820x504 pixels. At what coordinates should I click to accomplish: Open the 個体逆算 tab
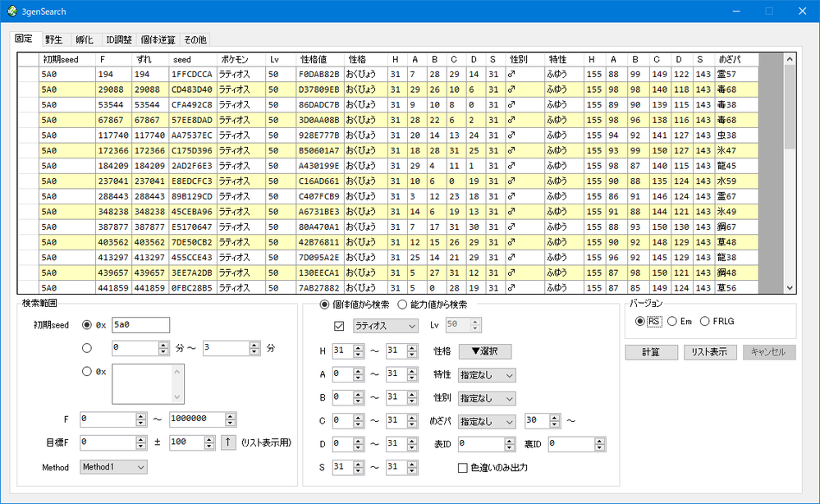pyautogui.click(x=158, y=39)
